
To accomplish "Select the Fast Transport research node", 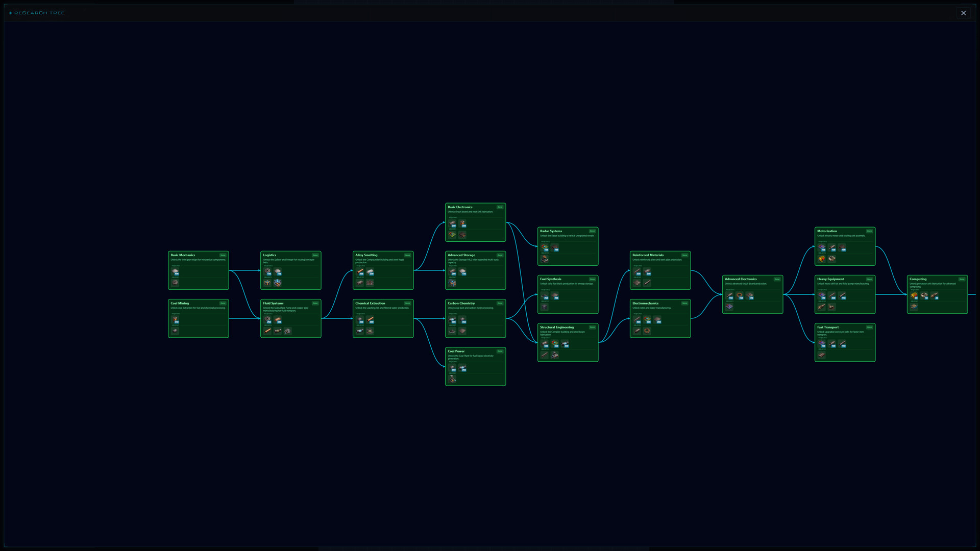I will pos(845,342).
